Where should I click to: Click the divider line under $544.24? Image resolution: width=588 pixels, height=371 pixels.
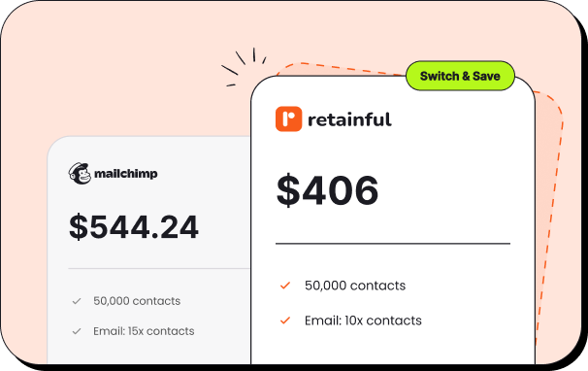tap(159, 268)
